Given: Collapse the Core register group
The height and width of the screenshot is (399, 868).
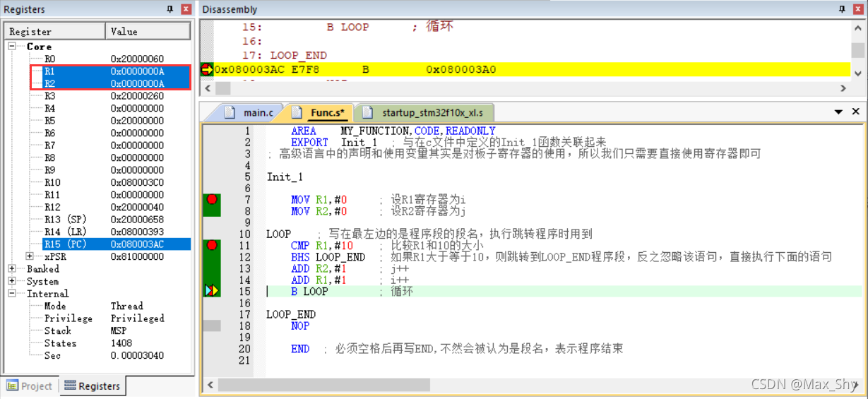Looking at the screenshot, I should [12, 47].
